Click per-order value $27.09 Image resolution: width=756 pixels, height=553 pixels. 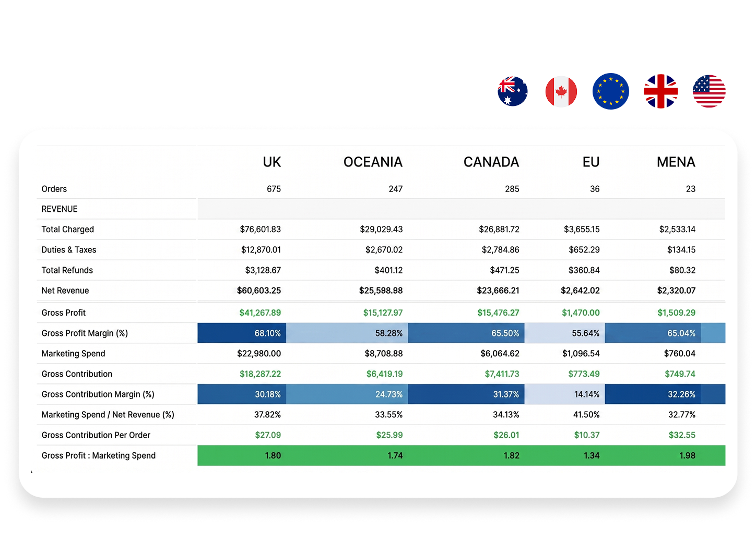[268, 435]
